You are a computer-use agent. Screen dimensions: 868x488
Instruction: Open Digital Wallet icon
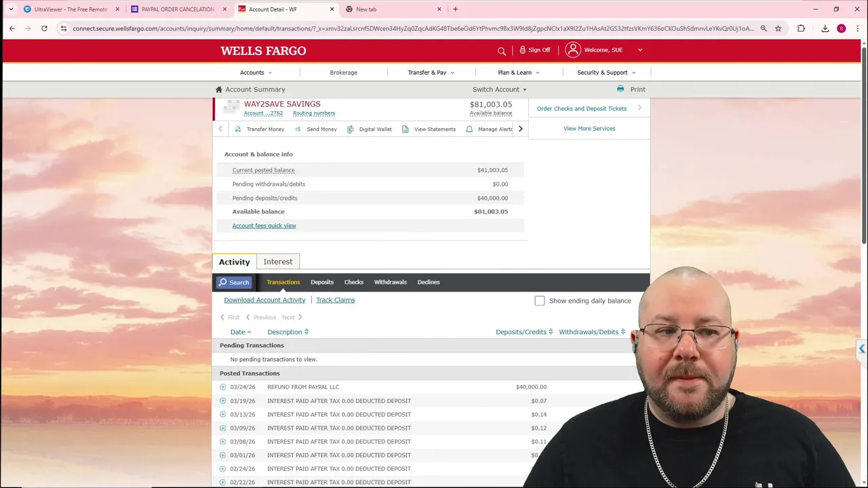click(351, 129)
